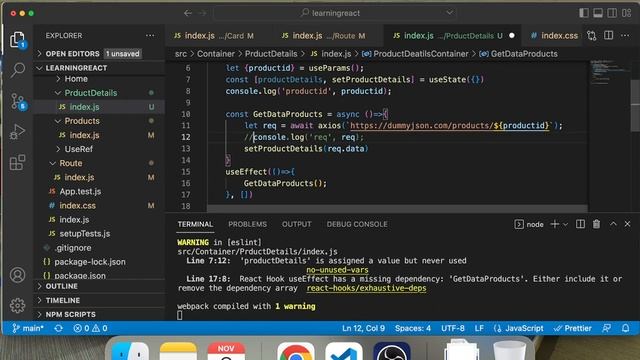
Task: Open the new terminal launch profile dropdown
Action: point(565,224)
